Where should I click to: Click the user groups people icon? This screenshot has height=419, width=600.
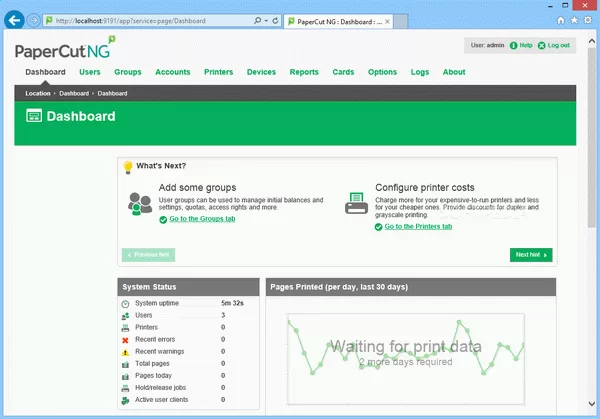[140, 204]
